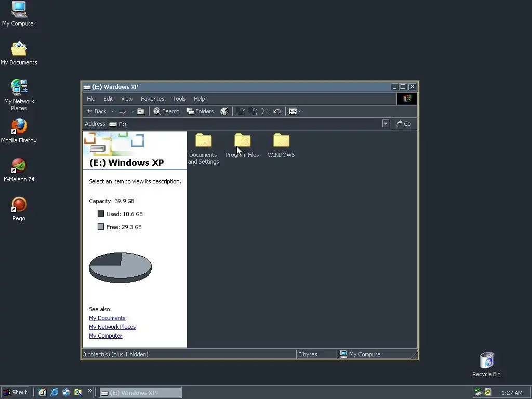Toggle the Folders pane
This screenshot has height=399, width=532.
click(200, 111)
